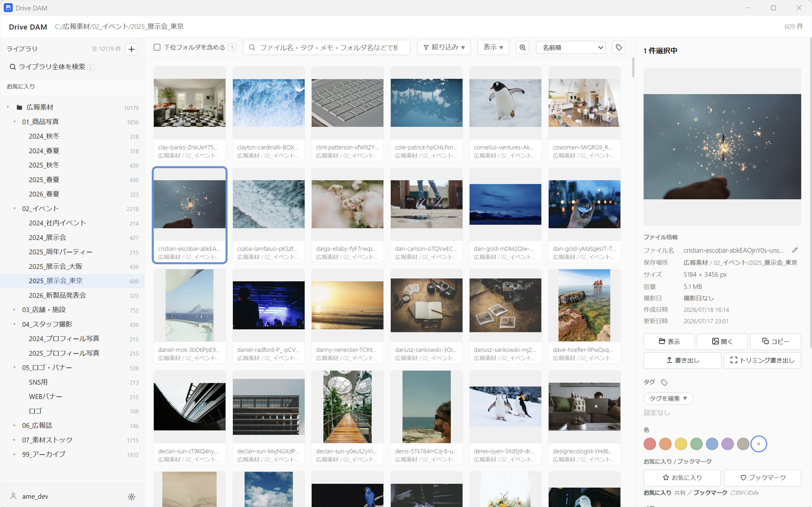Click the 書き出し export button
The height and width of the screenshot is (507, 812).
click(682, 360)
